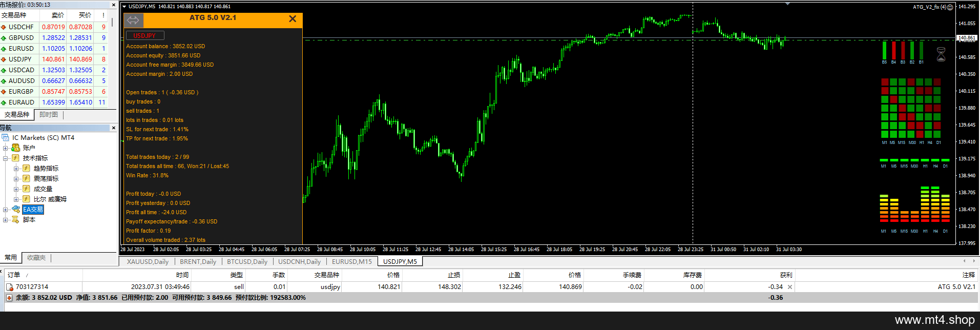The height and width of the screenshot is (330, 980).
Task: Click the EURUSD up arrow icon
Action: pos(4,49)
